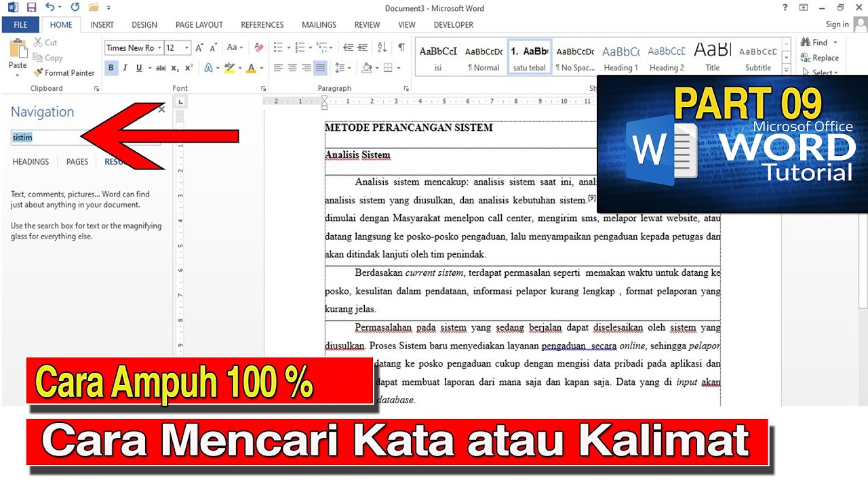This screenshot has height=488, width=868.
Task: Apply the font color swatch
Action: (251, 68)
